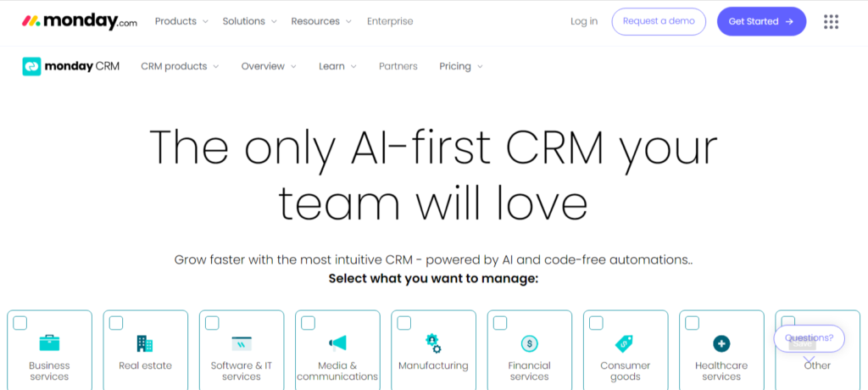Click the 'Manufacturing' card label
Screen dimensions: 868x390
[x=433, y=365]
